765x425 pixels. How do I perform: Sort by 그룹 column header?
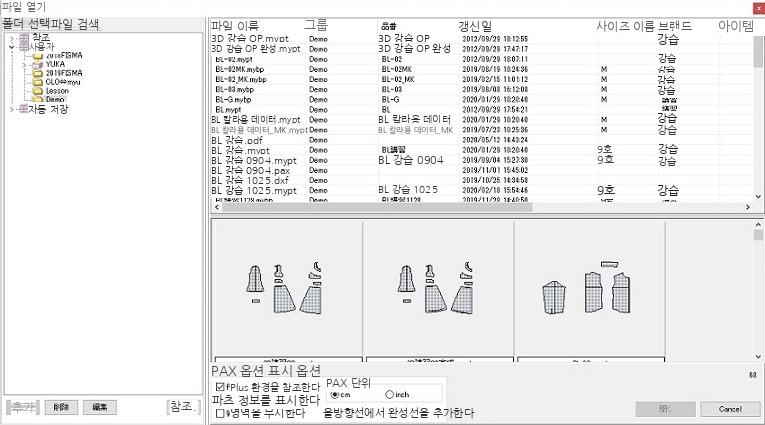[316, 25]
